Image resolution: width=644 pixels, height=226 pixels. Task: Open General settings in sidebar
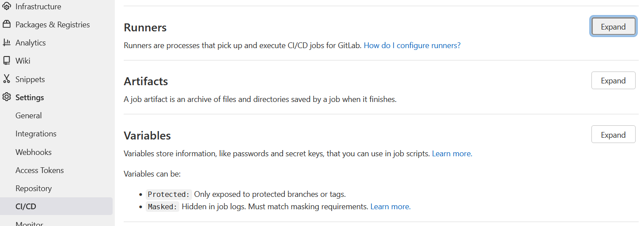[28, 116]
